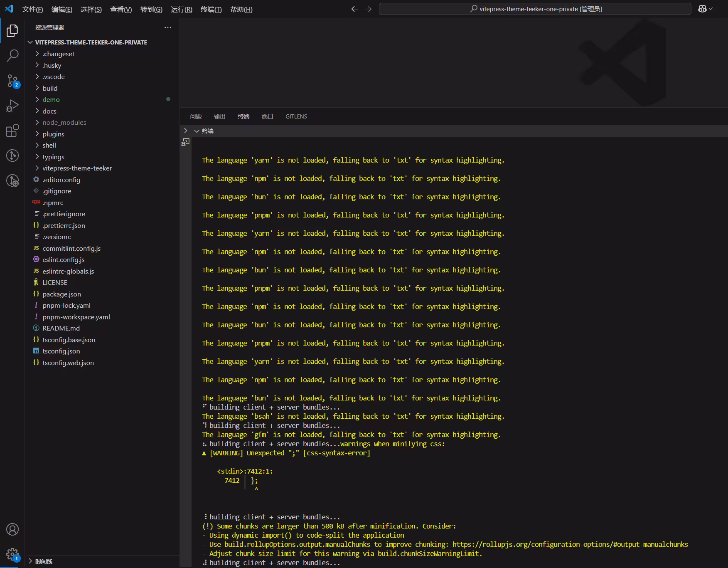Expand the .husky folder
728x568 pixels.
37,65
